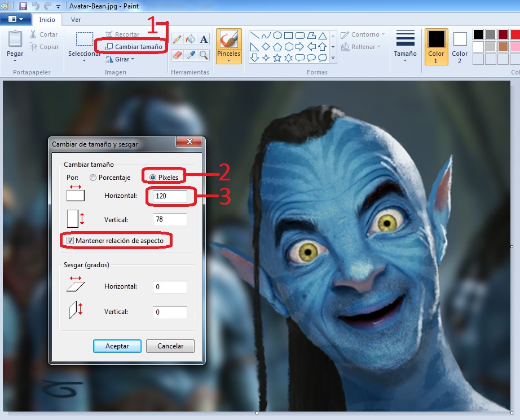Choose the Right triangle shape
The image size is (520, 420).
[x=255, y=47]
